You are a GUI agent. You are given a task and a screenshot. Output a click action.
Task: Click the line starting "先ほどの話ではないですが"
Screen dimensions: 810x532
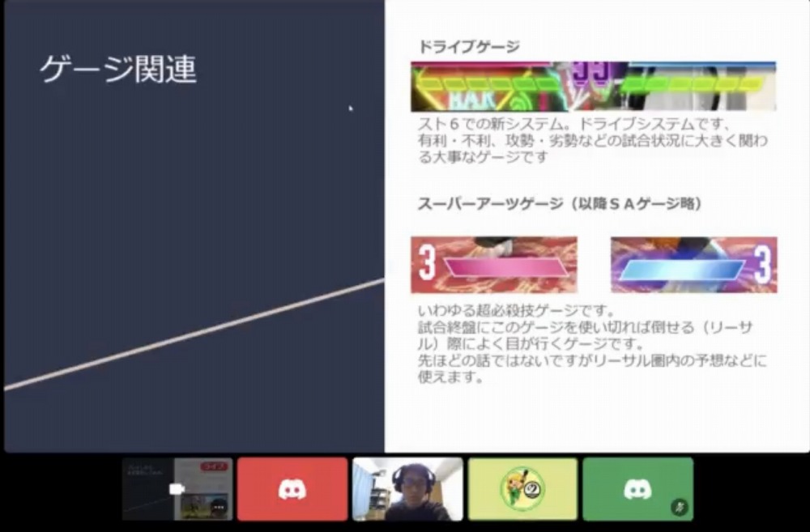click(593, 360)
